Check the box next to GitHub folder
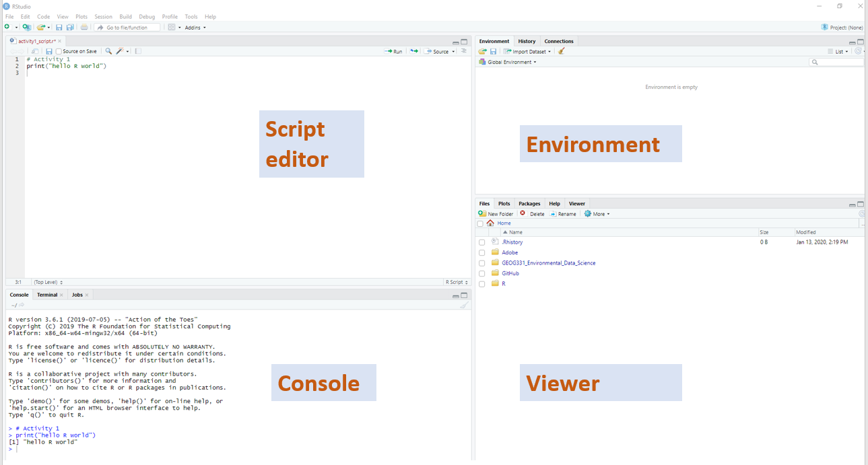 coord(481,274)
